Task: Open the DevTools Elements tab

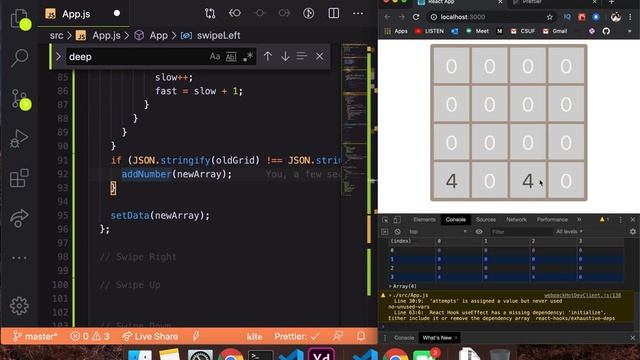Action: pos(424,220)
